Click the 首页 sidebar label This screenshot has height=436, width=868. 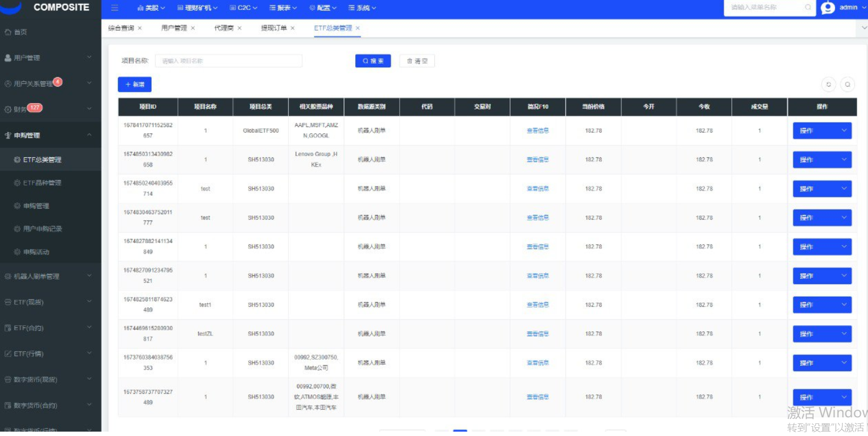(x=20, y=32)
